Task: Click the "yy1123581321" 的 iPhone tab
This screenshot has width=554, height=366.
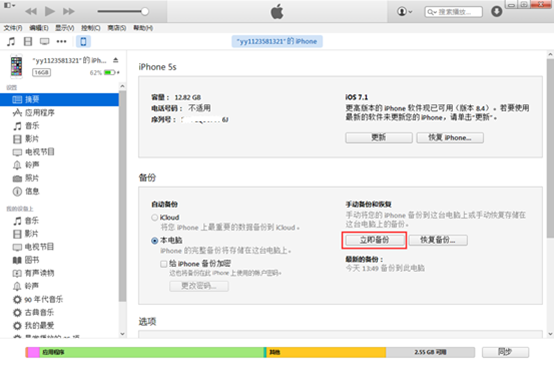Action: coord(277,41)
